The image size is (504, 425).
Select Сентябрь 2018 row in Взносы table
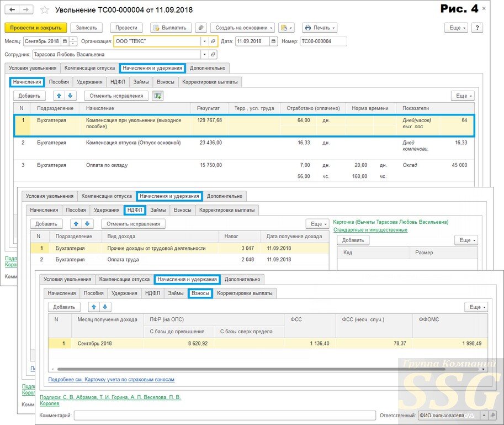tap(268, 343)
